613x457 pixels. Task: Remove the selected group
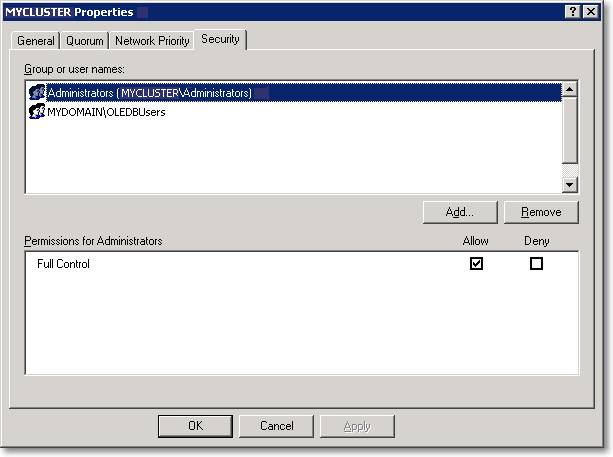541,212
